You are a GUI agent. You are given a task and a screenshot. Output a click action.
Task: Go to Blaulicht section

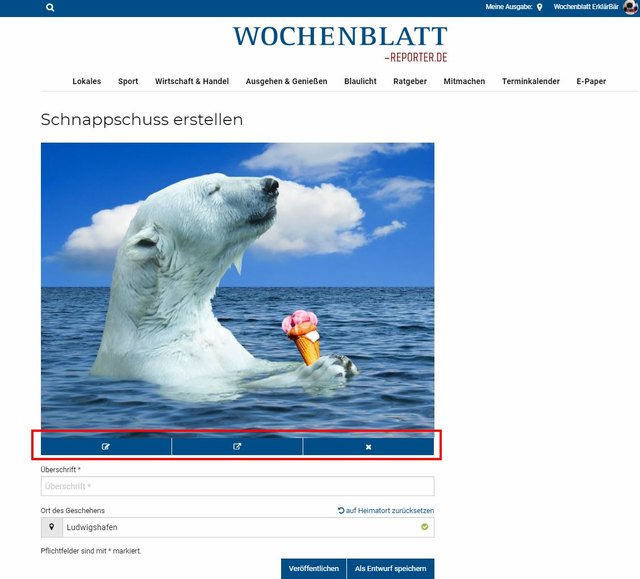coord(360,81)
